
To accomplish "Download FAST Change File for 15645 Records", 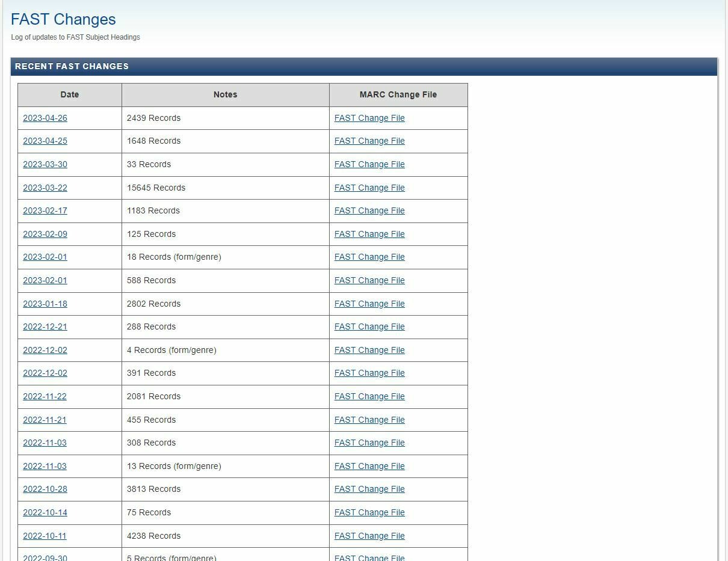I will coord(369,188).
